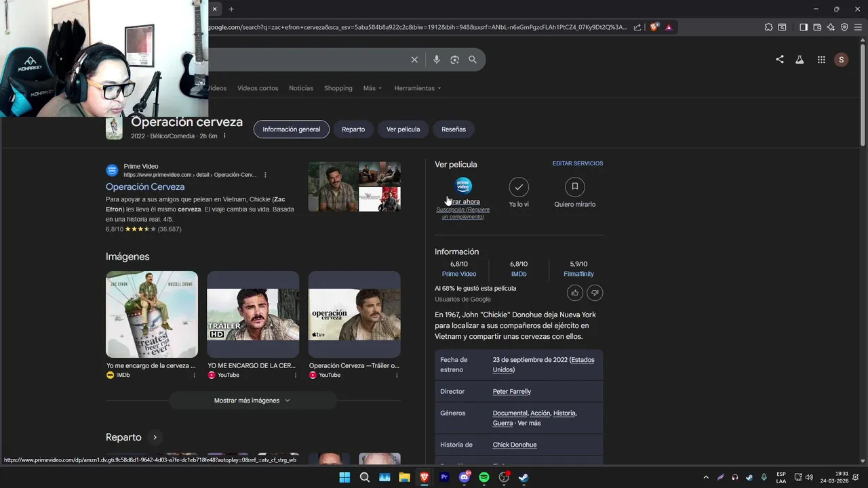This screenshot has width=868, height=488.
Task: Open Spotify from the taskbar
Action: tap(484, 477)
